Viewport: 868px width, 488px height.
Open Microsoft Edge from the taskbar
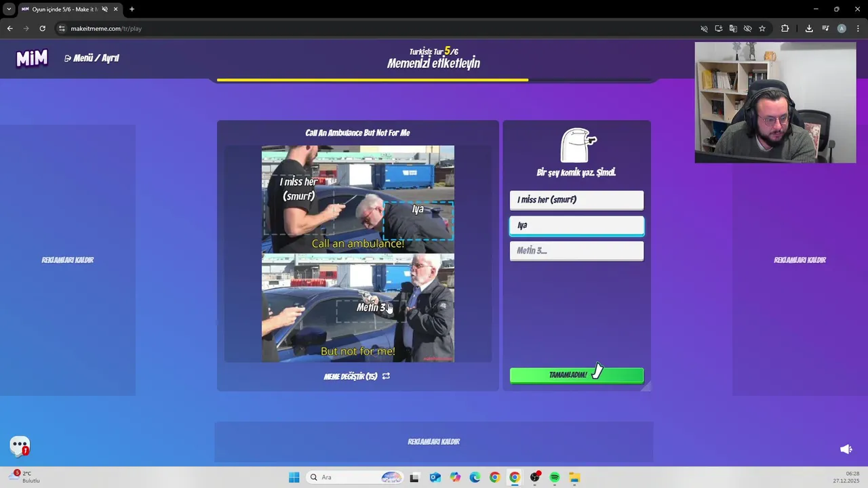(x=475, y=477)
